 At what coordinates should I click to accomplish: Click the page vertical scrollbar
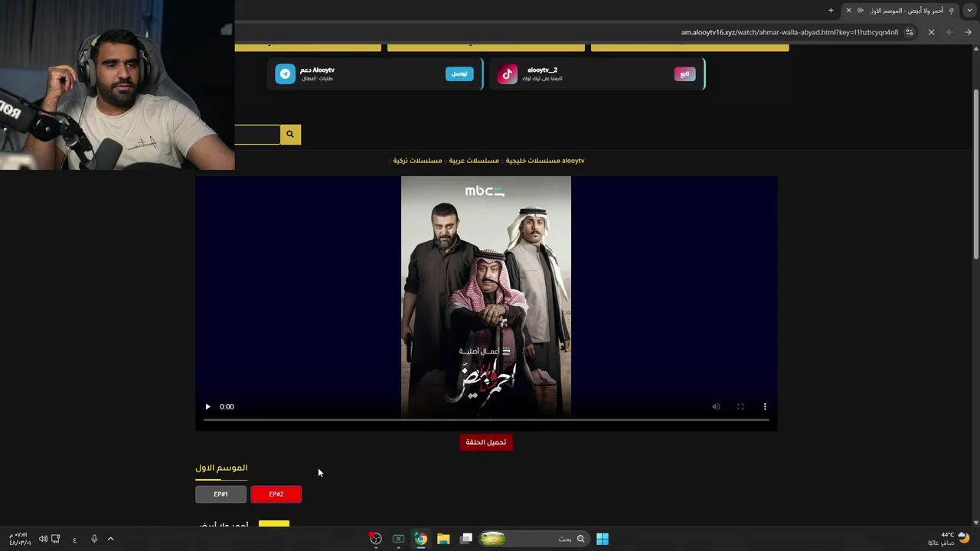point(975,174)
